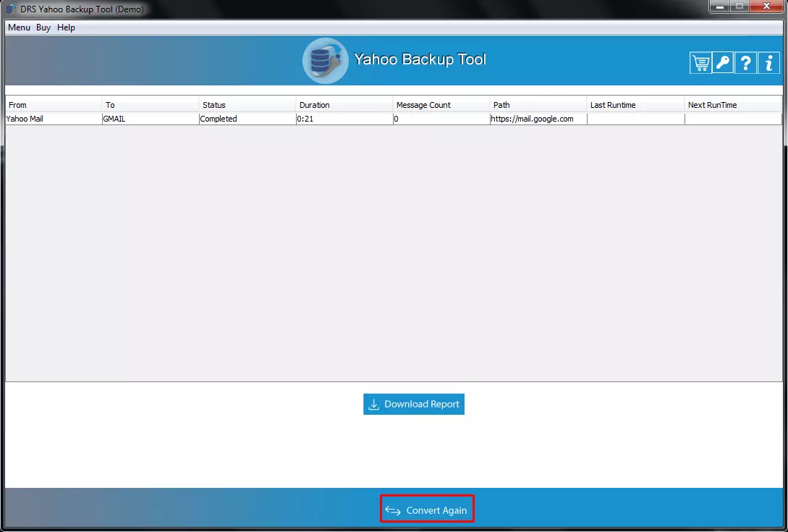Select the GMAIL cell
The image size is (788, 532).
(x=151, y=119)
